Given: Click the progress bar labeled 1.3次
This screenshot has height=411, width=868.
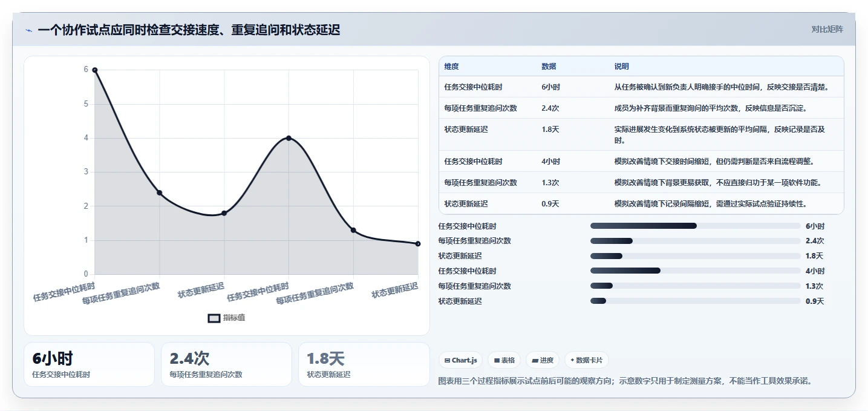Looking at the screenshot, I should [x=696, y=286].
